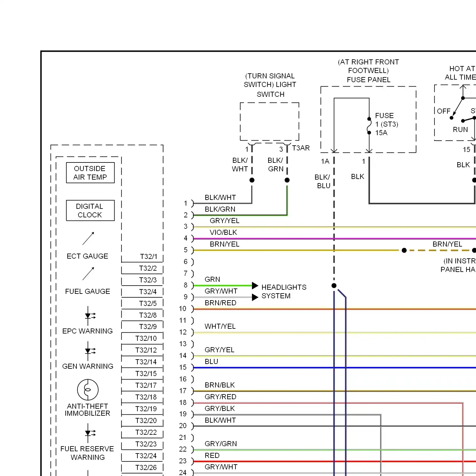Click the ANTI-THEFT IMMOBILIZER label
Viewport: 476px width, 476px height.
click(x=88, y=410)
